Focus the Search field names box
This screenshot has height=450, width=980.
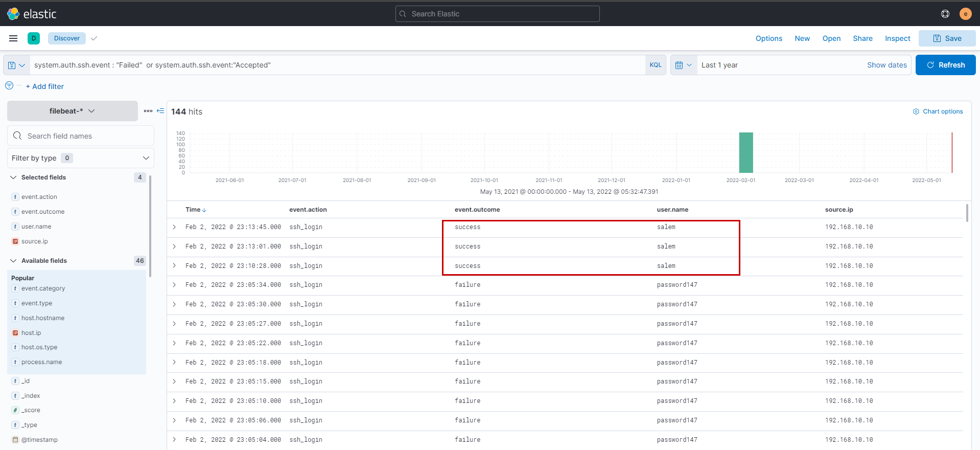click(81, 136)
